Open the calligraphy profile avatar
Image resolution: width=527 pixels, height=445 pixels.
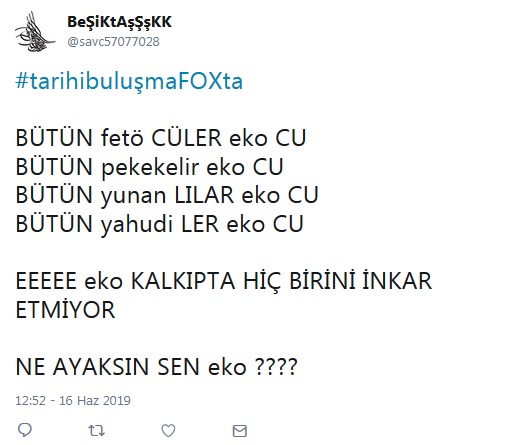35,32
